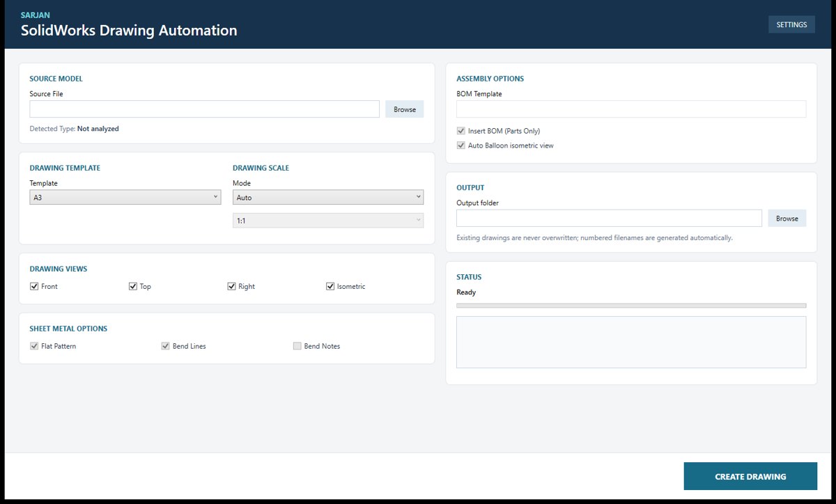Click inside the status log box
The image size is (836, 504).
pyautogui.click(x=631, y=342)
